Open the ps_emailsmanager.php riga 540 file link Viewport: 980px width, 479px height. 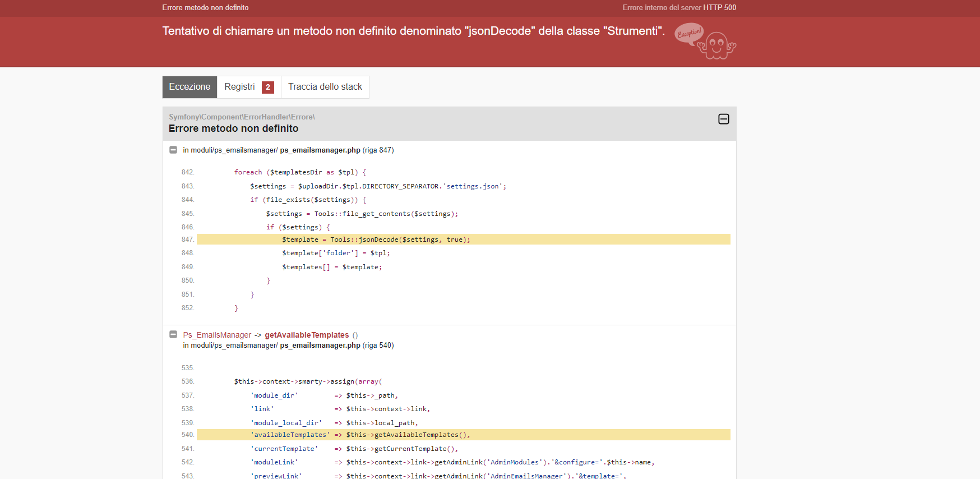(x=320, y=346)
